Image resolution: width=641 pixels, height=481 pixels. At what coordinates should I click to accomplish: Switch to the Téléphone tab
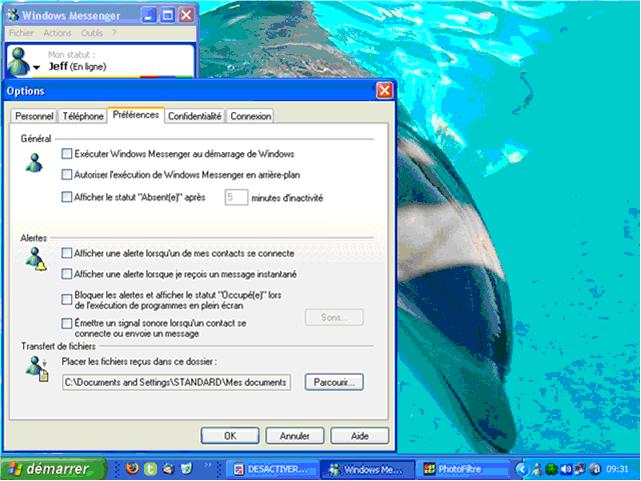point(83,116)
